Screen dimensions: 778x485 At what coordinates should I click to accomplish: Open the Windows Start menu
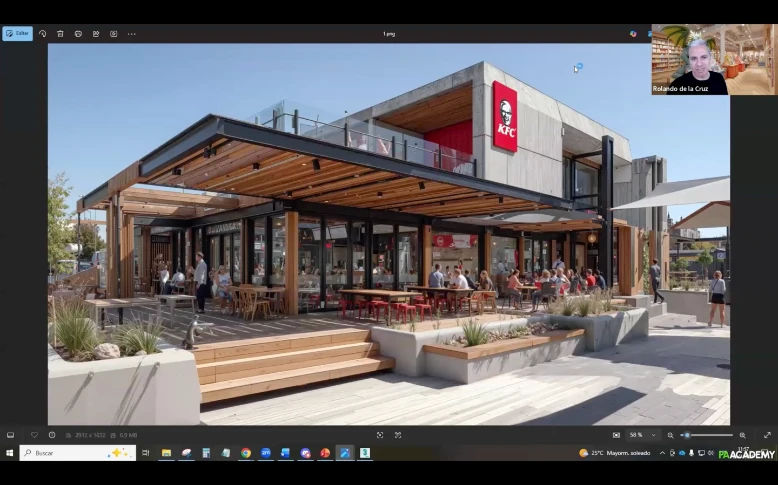[9, 453]
